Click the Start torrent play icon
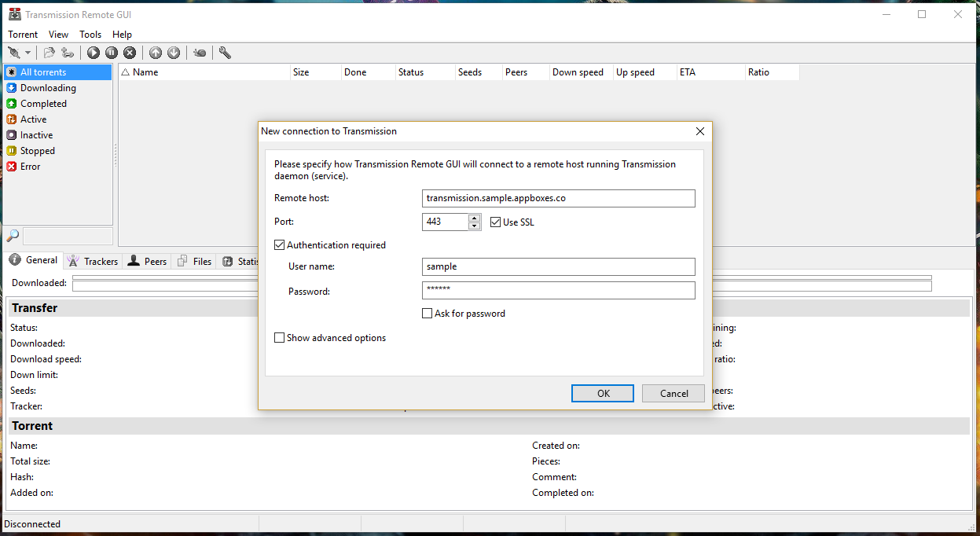This screenshot has width=980, height=536. pyautogui.click(x=94, y=53)
